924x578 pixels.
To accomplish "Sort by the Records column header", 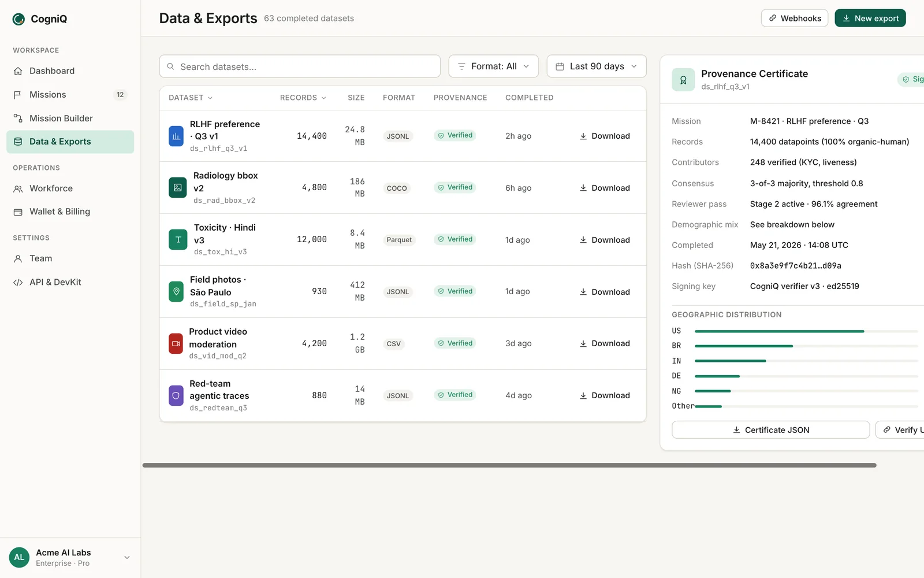I will 303,98.
